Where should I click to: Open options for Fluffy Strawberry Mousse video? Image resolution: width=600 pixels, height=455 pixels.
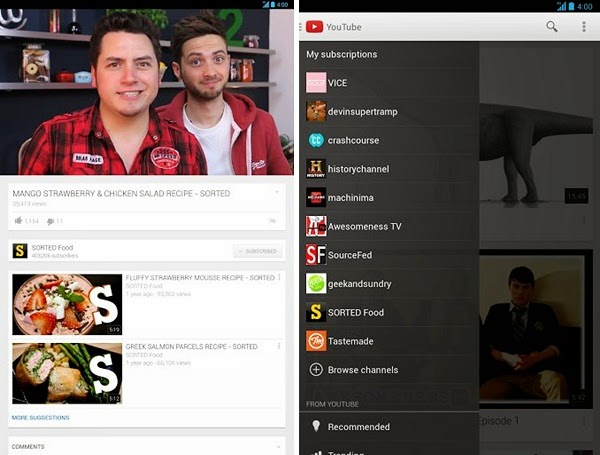click(x=279, y=277)
